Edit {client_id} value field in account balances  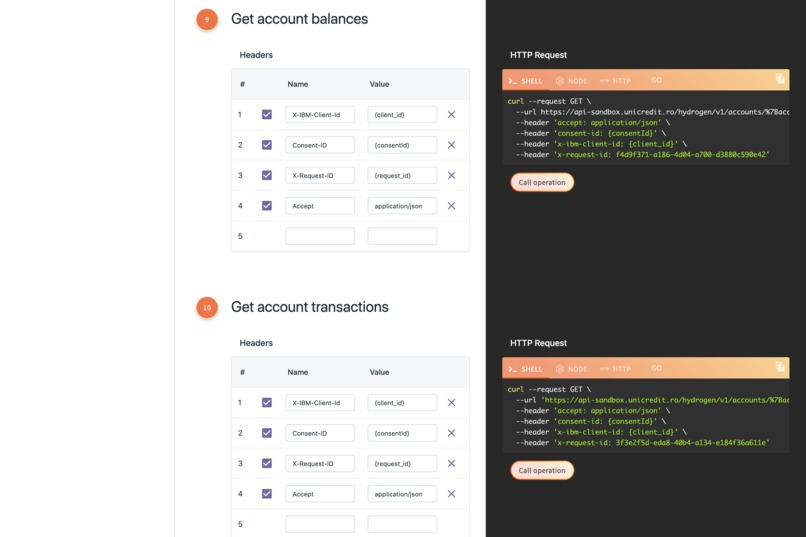click(x=402, y=115)
